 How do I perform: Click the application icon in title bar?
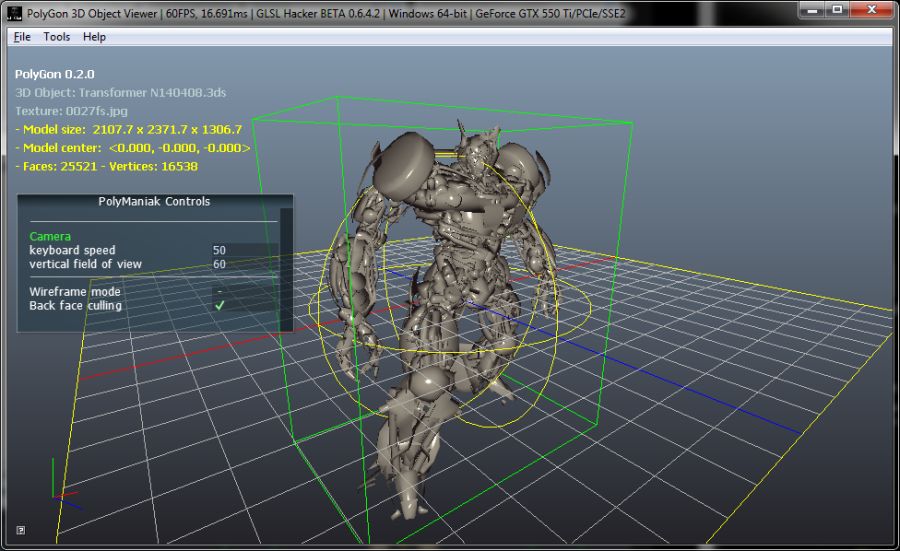(15, 13)
